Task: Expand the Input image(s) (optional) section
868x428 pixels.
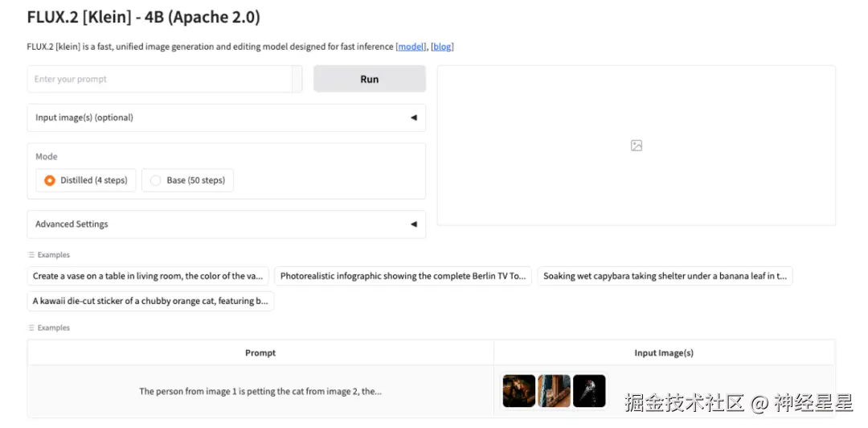Action: [x=226, y=117]
